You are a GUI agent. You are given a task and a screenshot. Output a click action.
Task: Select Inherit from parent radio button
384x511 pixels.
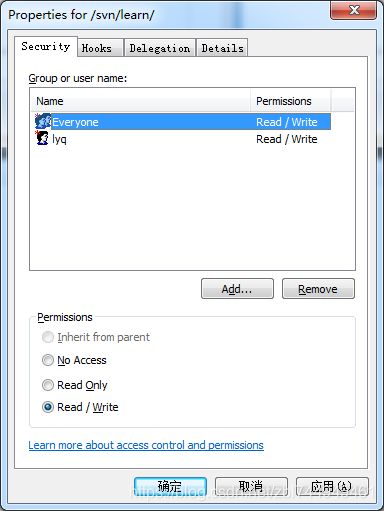click(x=48, y=337)
